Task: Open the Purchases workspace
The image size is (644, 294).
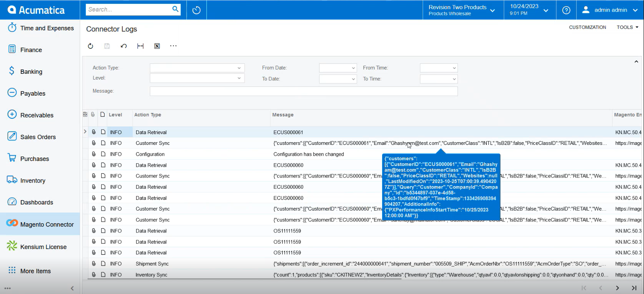Action: click(40, 159)
